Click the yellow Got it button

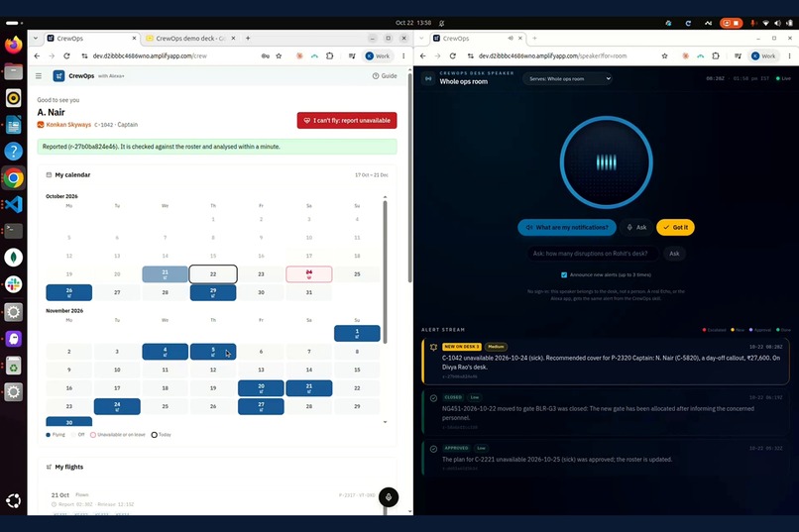click(x=675, y=228)
